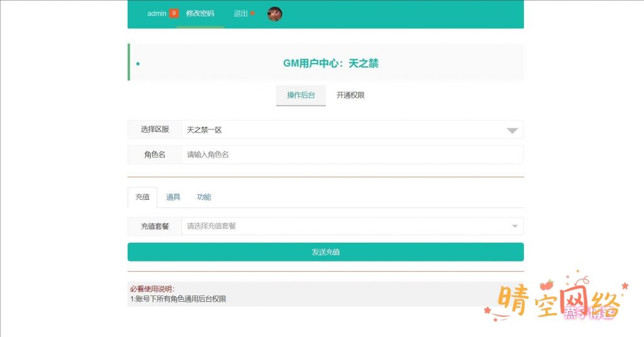Click the arrow icon on the 天之禁一区 selector
The width and height of the screenshot is (644, 337).
point(513,131)
